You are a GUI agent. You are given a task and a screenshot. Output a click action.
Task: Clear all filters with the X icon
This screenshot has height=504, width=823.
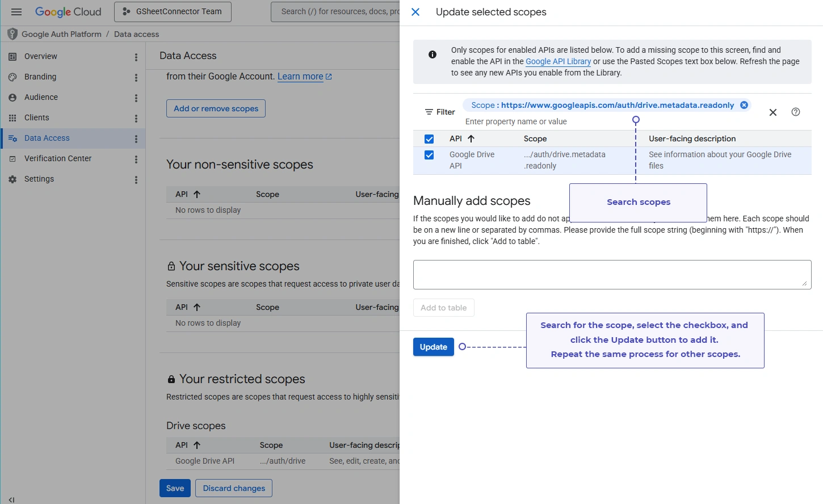pos(773,112)
